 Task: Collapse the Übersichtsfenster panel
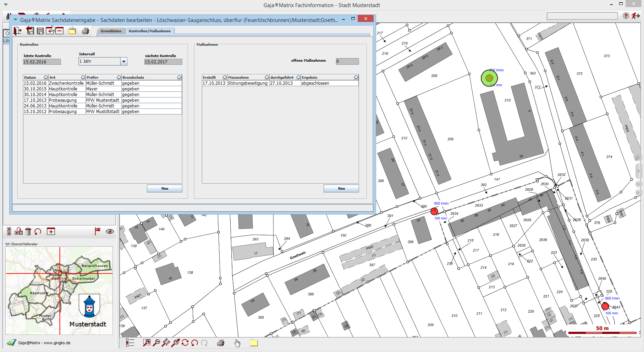(x=7, y=244)
